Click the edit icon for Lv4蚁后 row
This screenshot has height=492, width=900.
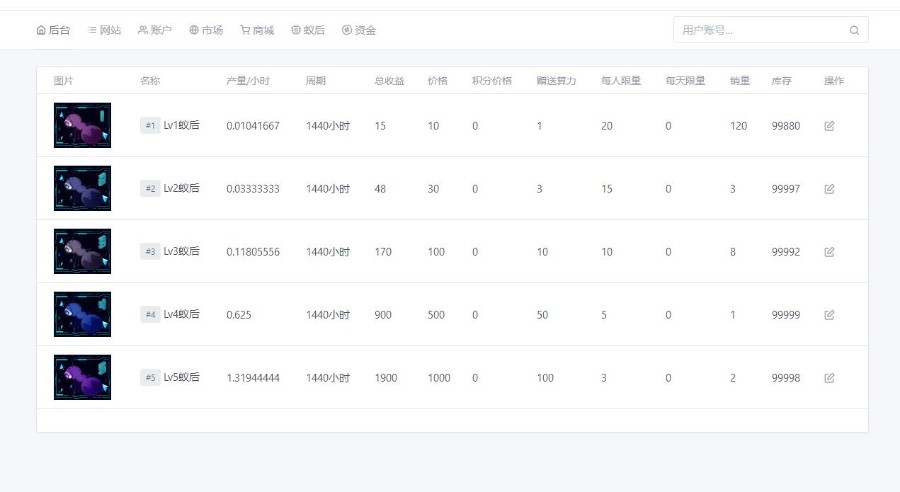(829, 315)
